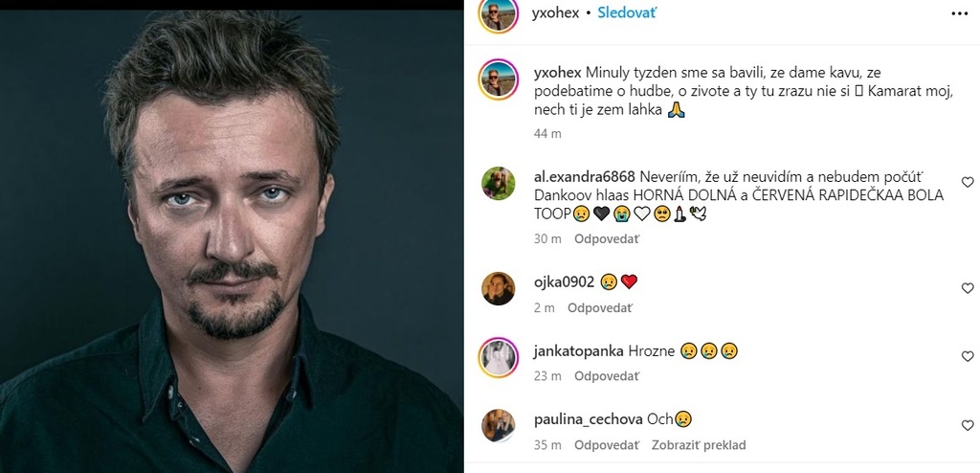Like paulina_cechova's comment with heart icon
This screenshot has width=980, height=473.
point(968,425)
